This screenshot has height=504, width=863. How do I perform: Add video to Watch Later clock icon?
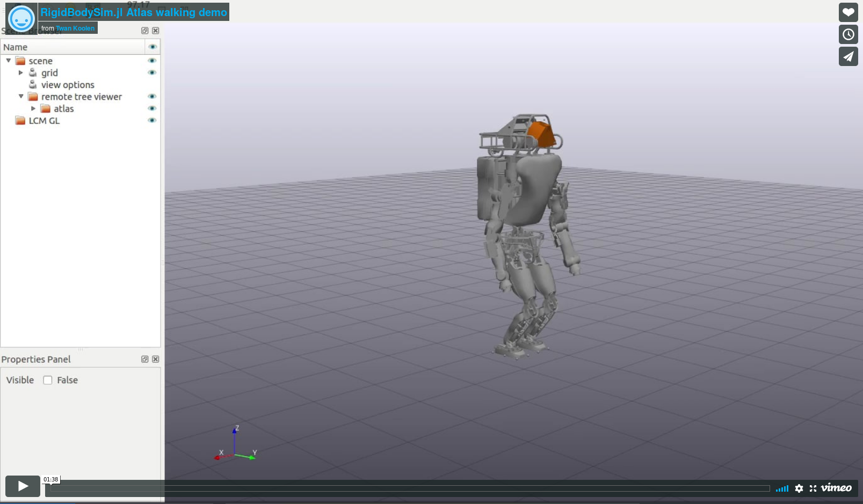(848, 34)
